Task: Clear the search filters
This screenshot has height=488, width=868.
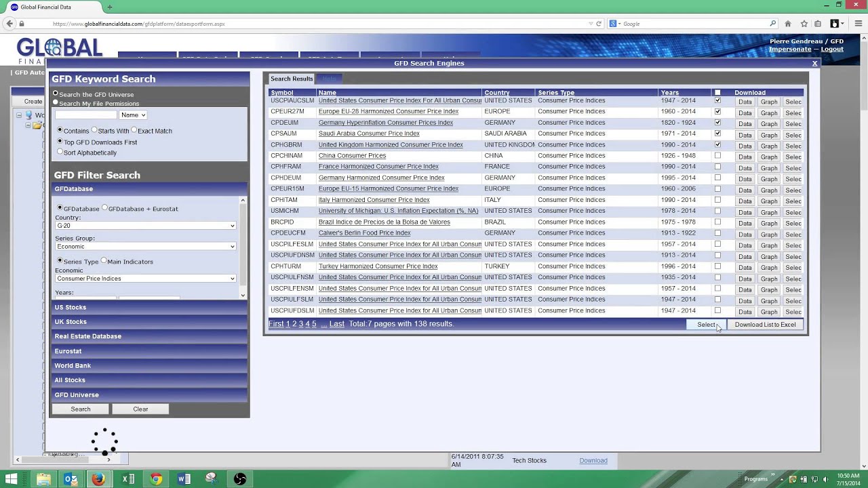Action: point(140,409)
